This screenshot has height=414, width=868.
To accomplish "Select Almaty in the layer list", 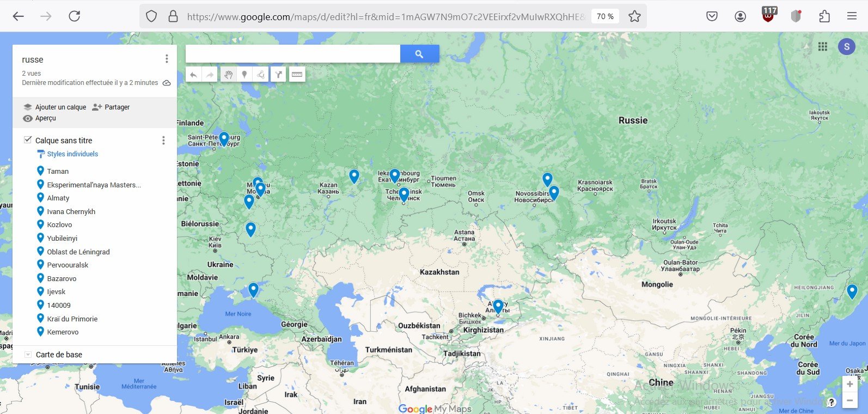I will point(58,198).
